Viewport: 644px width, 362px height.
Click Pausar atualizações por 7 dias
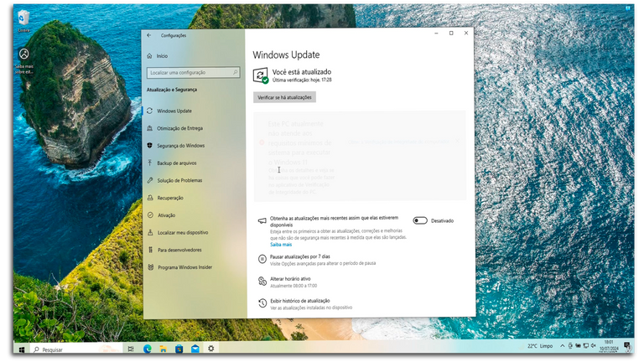(x=300, y=256)
